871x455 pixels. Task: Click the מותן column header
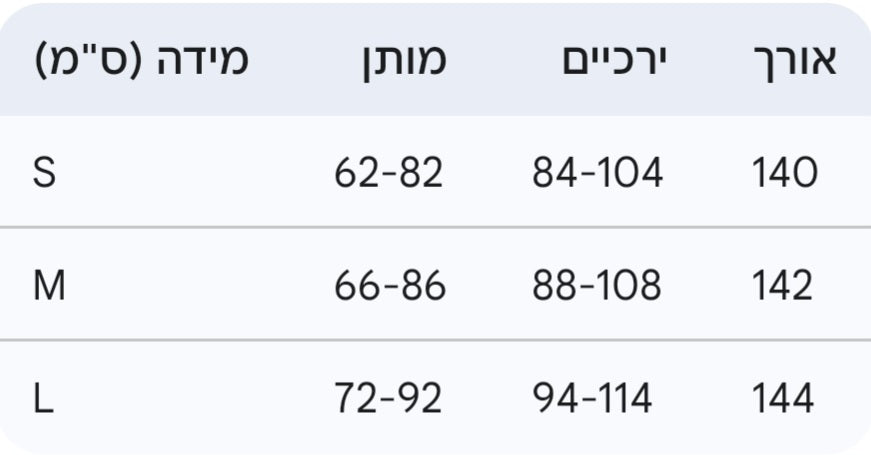click(403, 61)
